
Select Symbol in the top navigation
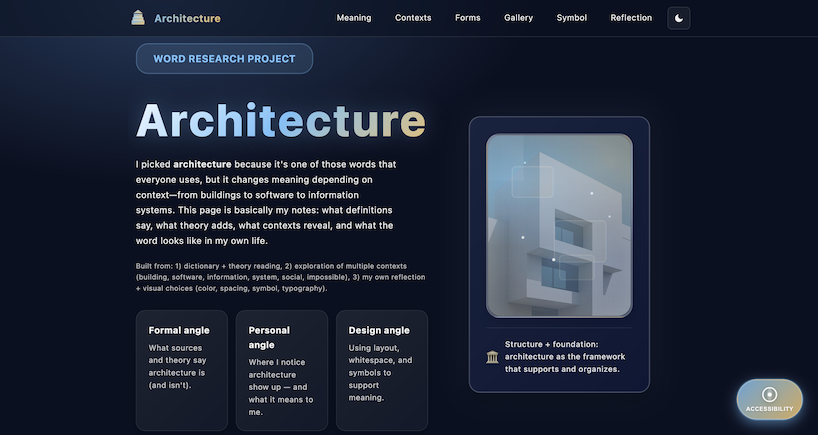572,18
